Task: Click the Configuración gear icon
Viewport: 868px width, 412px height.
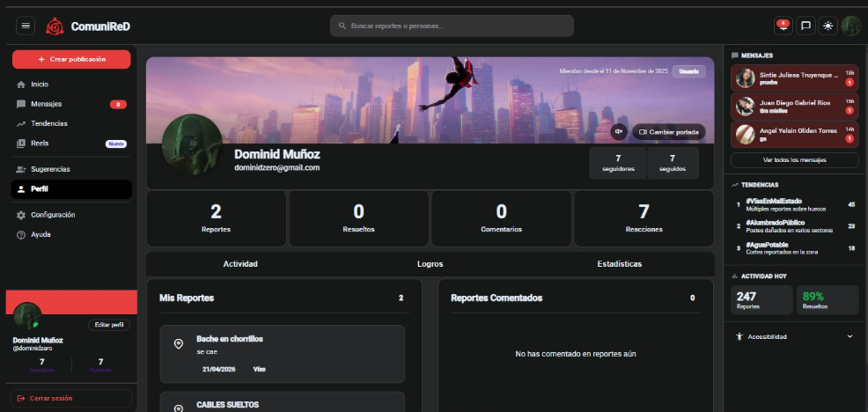Action: 21,215
